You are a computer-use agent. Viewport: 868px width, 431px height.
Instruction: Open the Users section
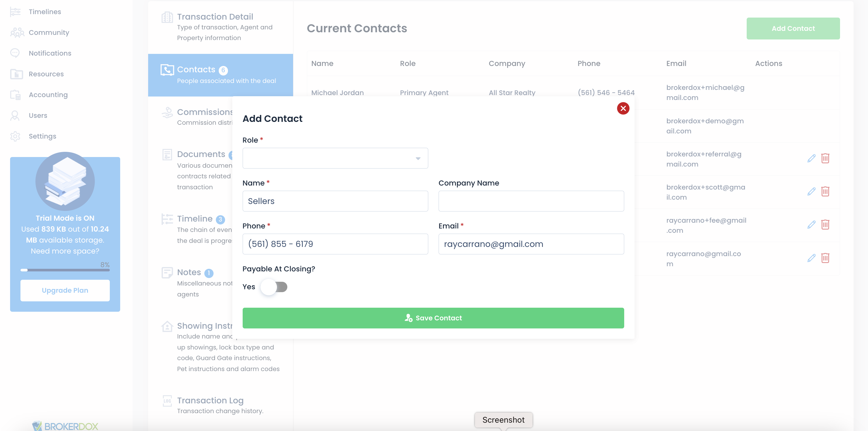click(x=38, y=116)
